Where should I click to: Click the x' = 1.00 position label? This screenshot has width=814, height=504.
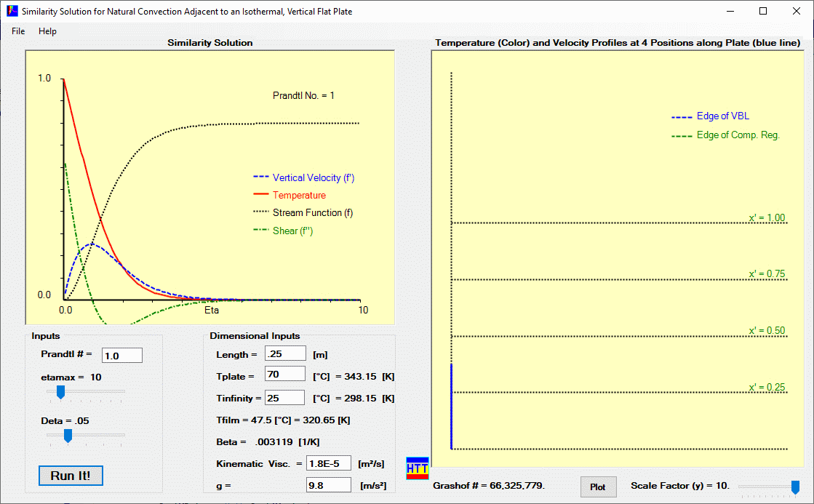767,217
